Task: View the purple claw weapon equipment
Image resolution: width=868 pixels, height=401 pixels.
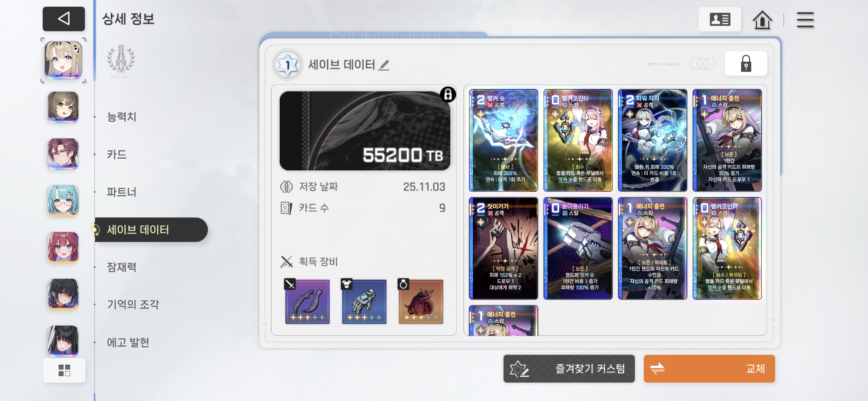Action: (307, 301)
